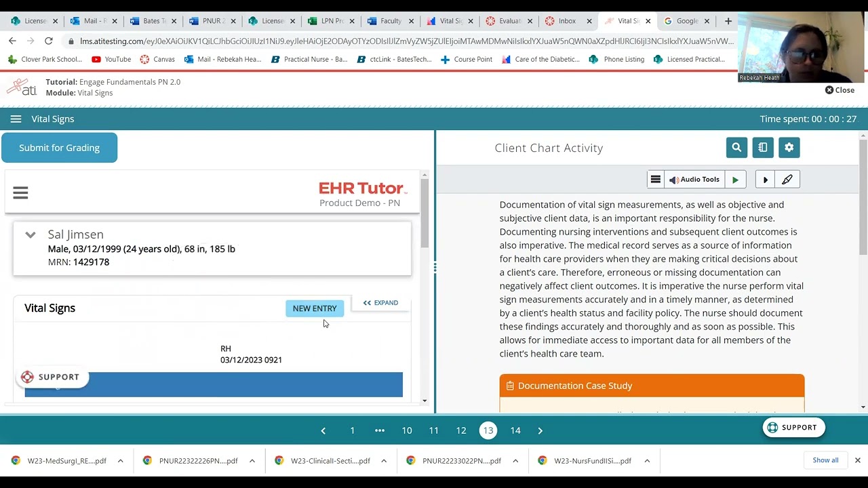868x488 pixels.
Task: Click the browser address bar URL
Action: (x=407, y=41)
